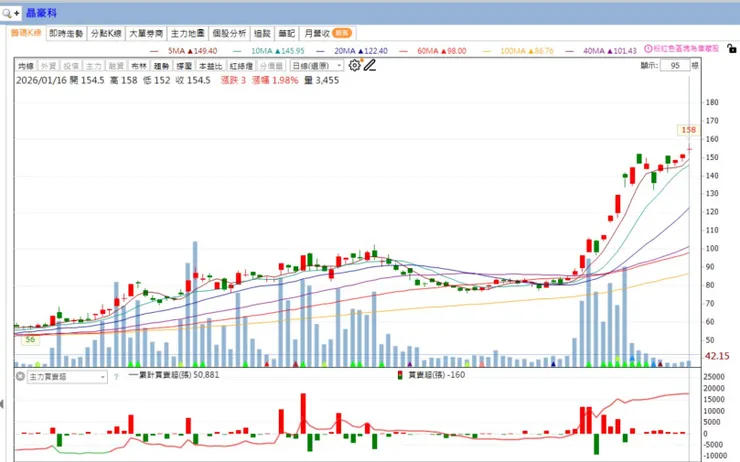The height and width of the screenshot is (462, 740).
Task: Click the 2026/01/16 date text
Action: (x=42, y=80)
